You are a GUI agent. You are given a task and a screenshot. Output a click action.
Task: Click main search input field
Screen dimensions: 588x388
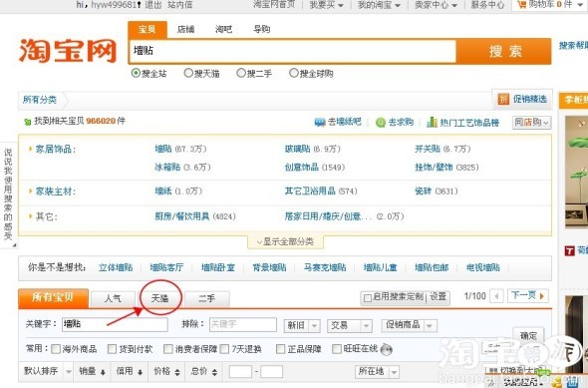pos(292,51)
